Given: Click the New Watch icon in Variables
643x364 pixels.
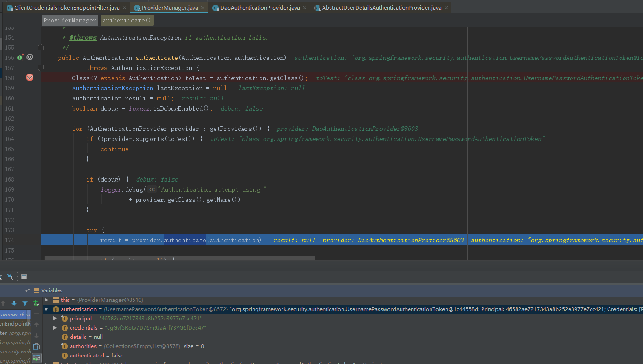Looking at the screenshot, I should [x=37, y=303].
